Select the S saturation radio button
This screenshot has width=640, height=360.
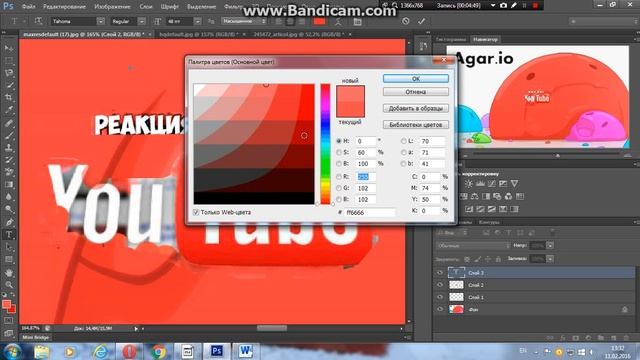click(339, 152)
